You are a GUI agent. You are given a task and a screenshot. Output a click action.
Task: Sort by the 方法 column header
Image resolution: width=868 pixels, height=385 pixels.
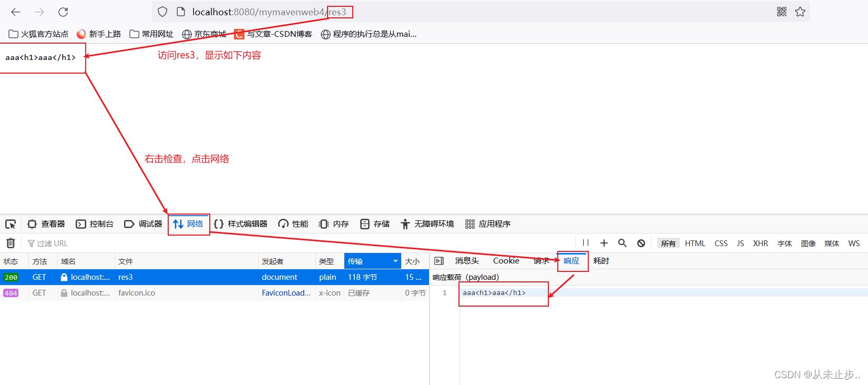pyautogui.click(x=43, y=261)
